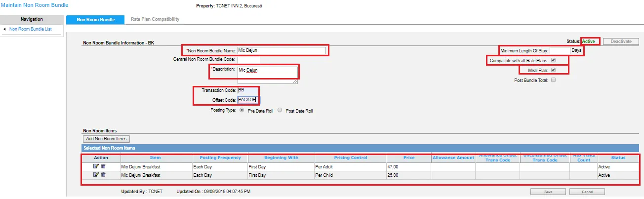Focus the Central Non Room Bundle Code field

click(x=248, y=60)
